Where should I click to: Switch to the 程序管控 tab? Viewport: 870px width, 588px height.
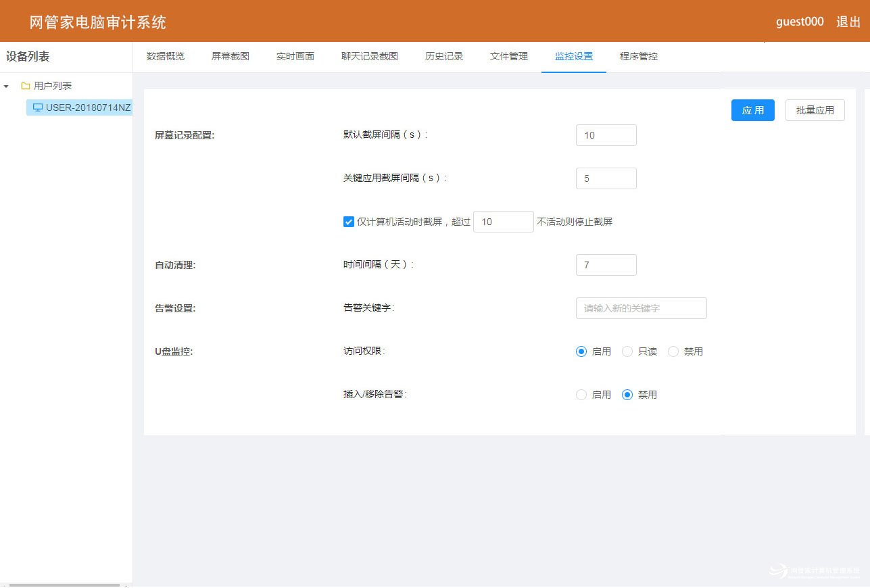639,56
